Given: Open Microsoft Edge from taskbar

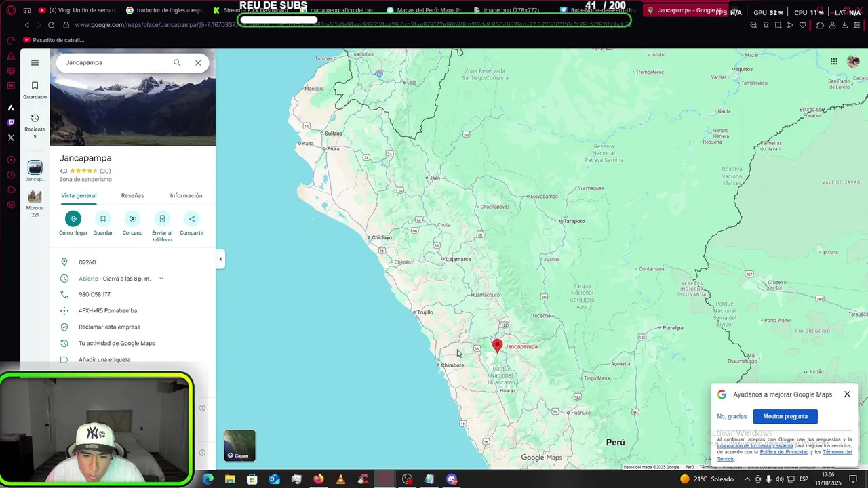Looking at the screenshot, I should pyautogui.click(x=208, y=479).
